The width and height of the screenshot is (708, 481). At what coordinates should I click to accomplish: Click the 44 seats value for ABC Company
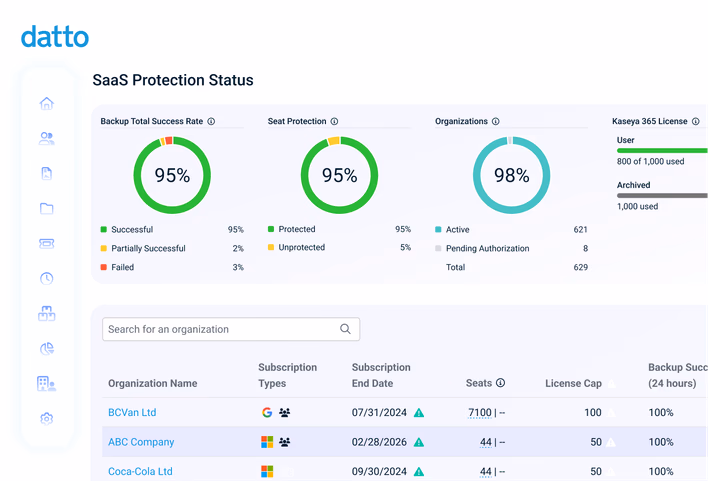coord(486,442)
